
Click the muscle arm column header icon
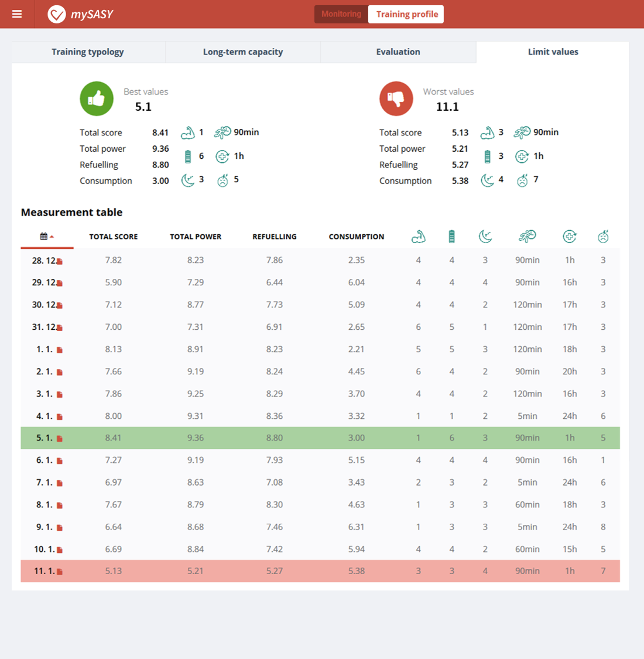pos(418,237)
